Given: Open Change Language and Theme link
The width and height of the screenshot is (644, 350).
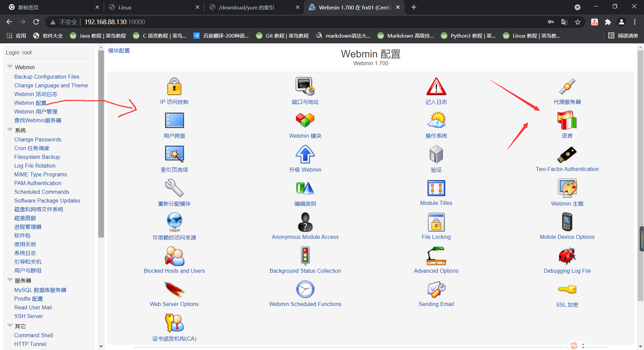Looking at the screenshot, I should click(51, 85).
